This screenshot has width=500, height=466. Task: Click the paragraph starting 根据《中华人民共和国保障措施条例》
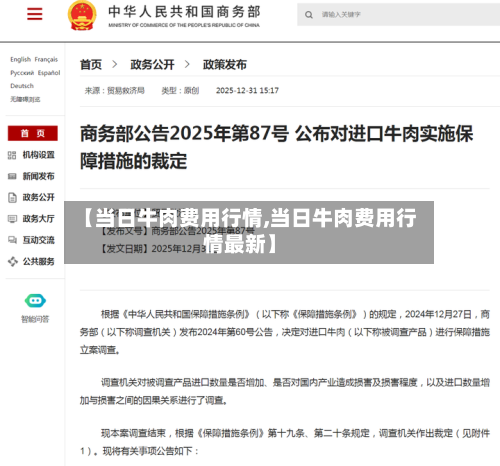tap(285, 332)
